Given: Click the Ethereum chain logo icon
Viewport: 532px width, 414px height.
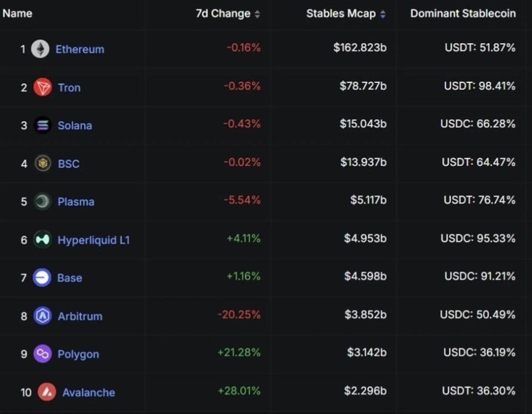Looking at the screenshot, I should 41,49.
